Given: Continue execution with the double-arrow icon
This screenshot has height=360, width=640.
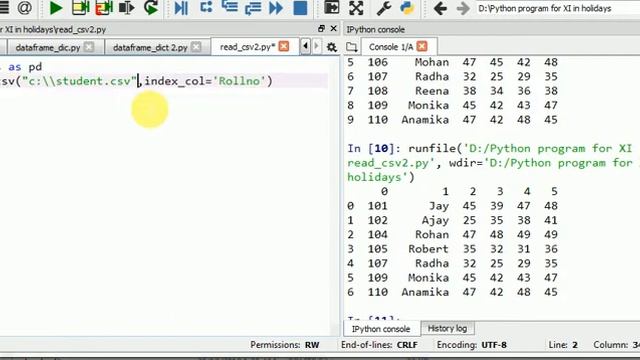Looking at the screenshot, I should coord(276,8).
